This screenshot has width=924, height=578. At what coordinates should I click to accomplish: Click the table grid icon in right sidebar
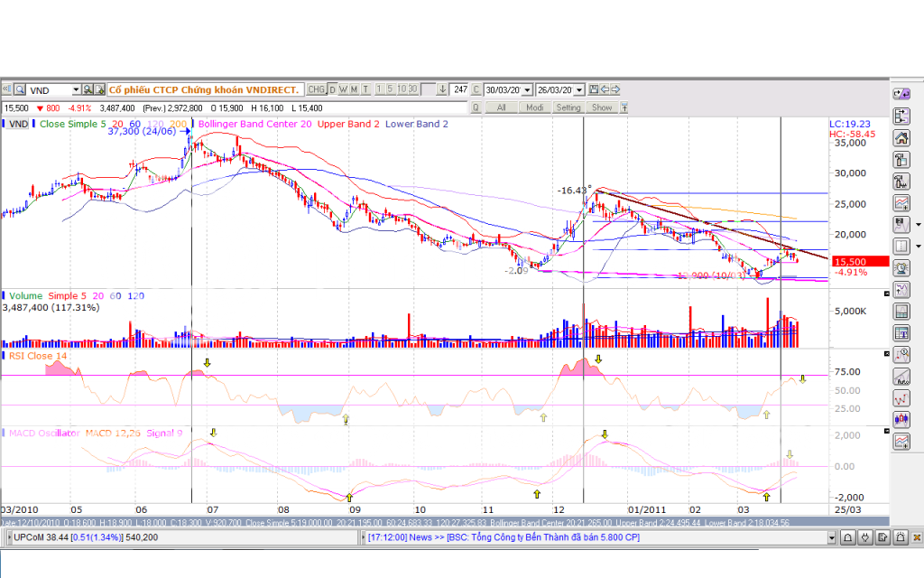click(901, 332)
